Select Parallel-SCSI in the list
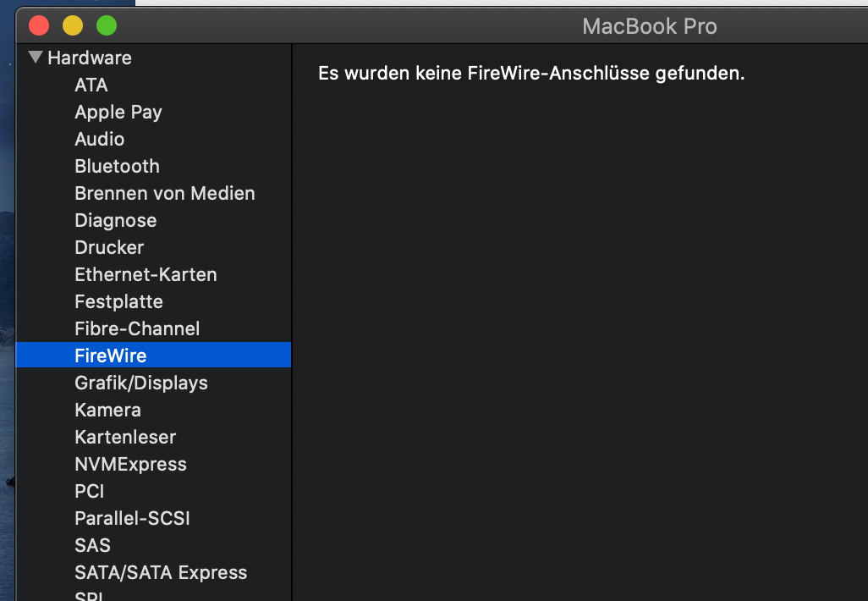The image size is (868, 601). (x=132, y=518)
